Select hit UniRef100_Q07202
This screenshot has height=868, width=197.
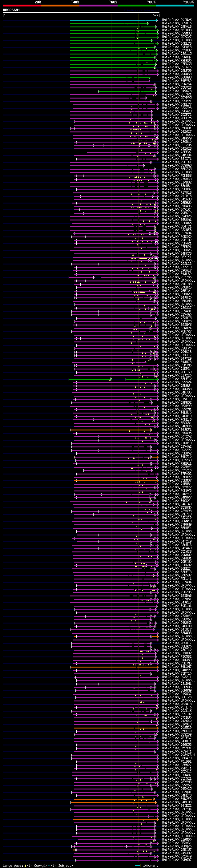coord(177,436)
